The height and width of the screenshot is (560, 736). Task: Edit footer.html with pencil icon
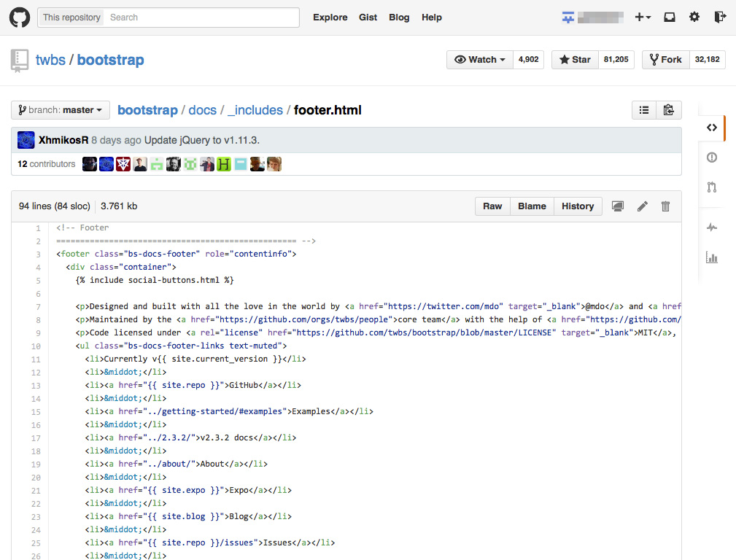[x=642, y=206]
